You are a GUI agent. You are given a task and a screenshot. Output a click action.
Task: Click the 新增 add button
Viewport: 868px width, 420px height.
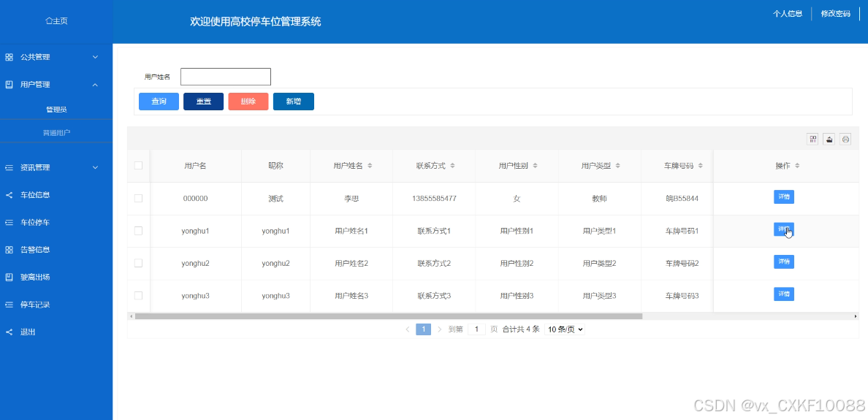(294, 102)
